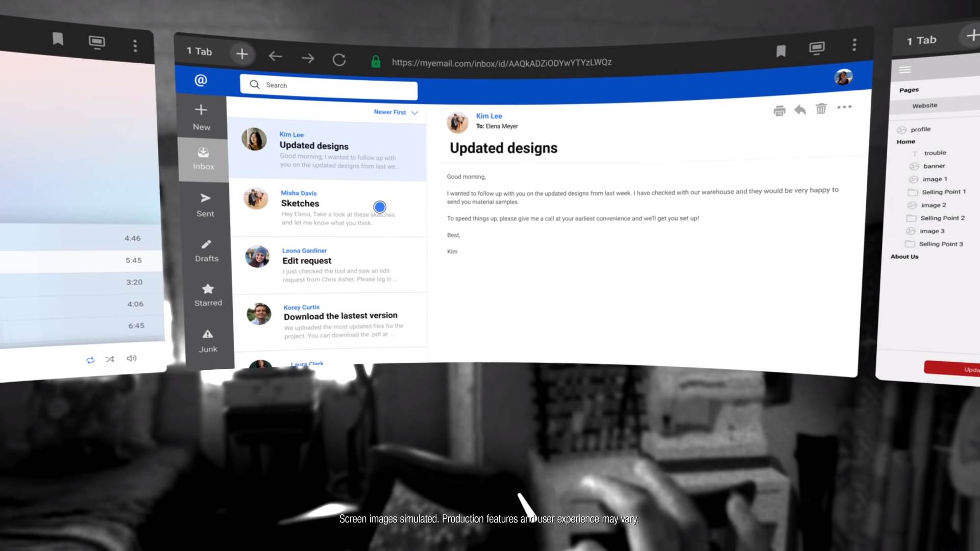View Starred messages via star icon
Screen dimensions: 980x551
208,289
